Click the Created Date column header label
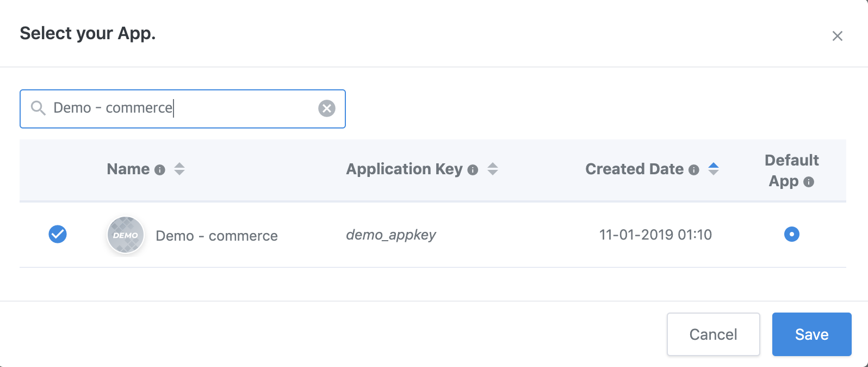This screenshot has height=367, width=868. click(x=634, y=169)
